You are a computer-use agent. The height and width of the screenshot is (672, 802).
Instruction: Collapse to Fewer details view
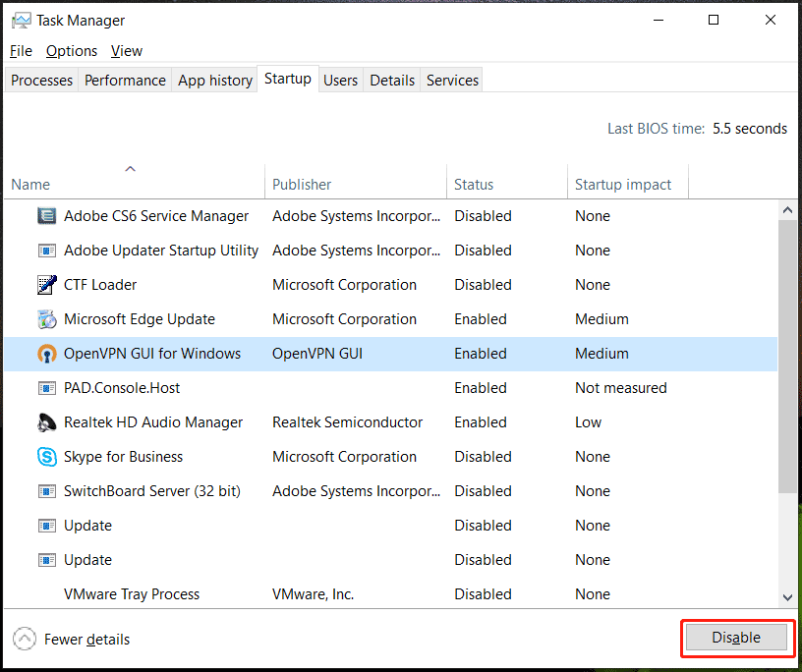click(71, 639)
